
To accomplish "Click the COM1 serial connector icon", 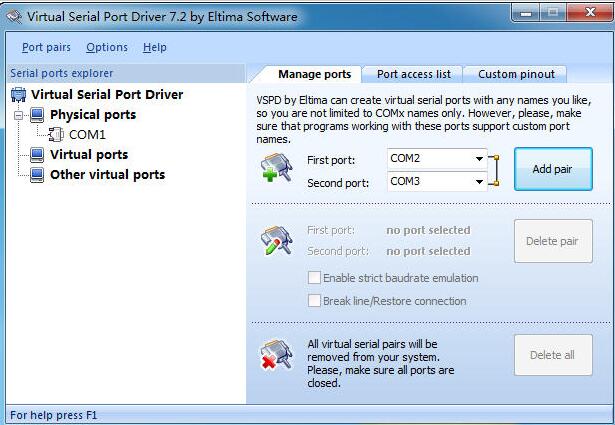I will (x=56, y=134).
